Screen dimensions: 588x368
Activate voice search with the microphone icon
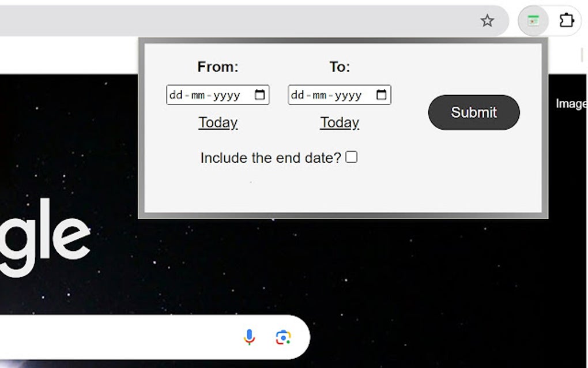[248, 337]
